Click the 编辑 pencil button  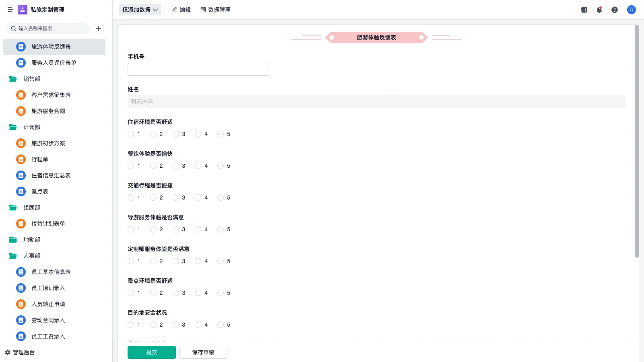pyautogui.click(x=182, y=10)
